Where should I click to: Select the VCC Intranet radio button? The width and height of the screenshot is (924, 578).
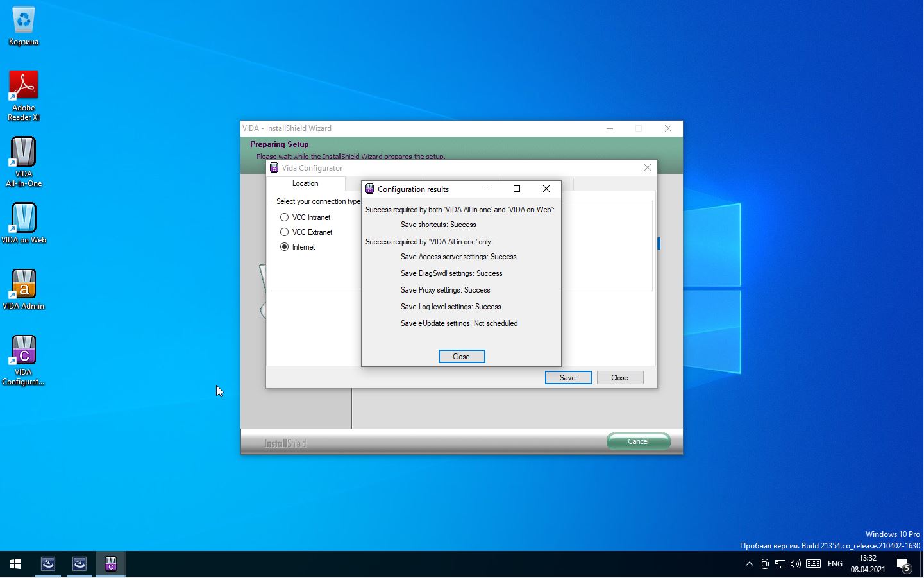tap(284, 217)
